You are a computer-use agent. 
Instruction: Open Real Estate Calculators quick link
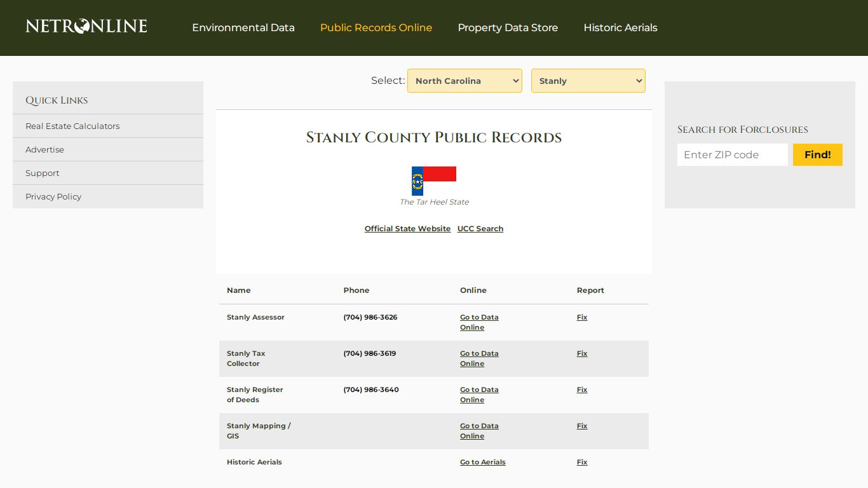tap(72, 126)
